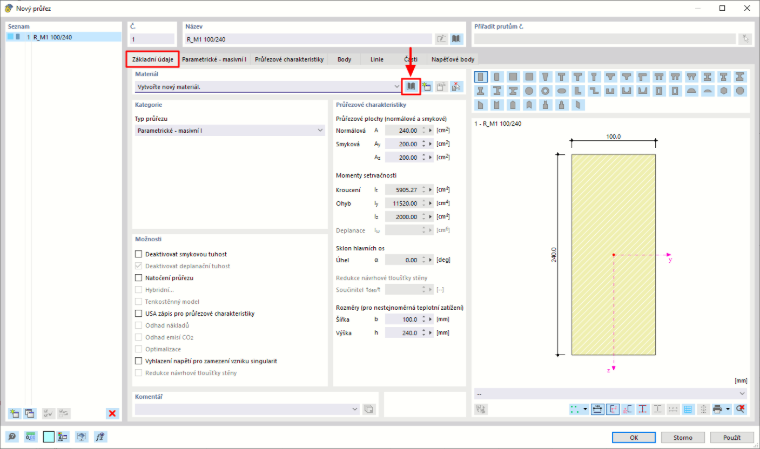Click the Přiřadit prutům č. input field
Viewport: 760px width, 449px height.
605,39
